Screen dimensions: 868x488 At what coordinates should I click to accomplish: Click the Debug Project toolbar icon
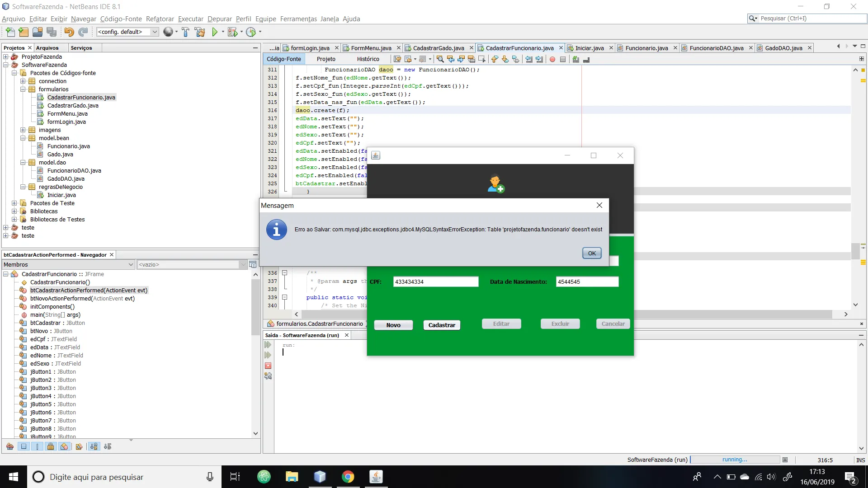point(232,32)
